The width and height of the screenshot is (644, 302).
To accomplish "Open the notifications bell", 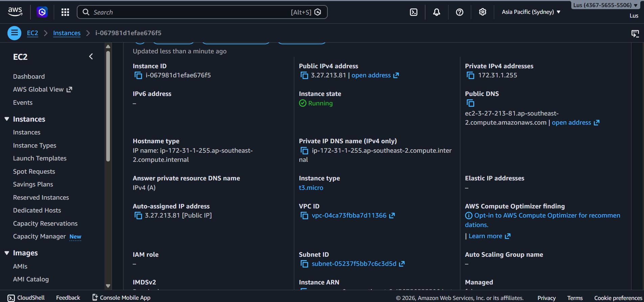I will coord(436,12).
